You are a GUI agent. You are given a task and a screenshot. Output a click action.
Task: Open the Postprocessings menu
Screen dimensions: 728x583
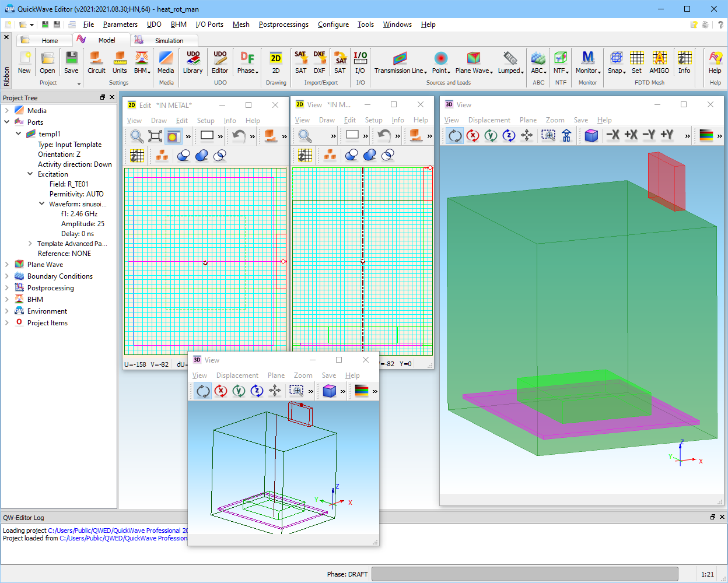pyautogui.click(x=283, y=24)
